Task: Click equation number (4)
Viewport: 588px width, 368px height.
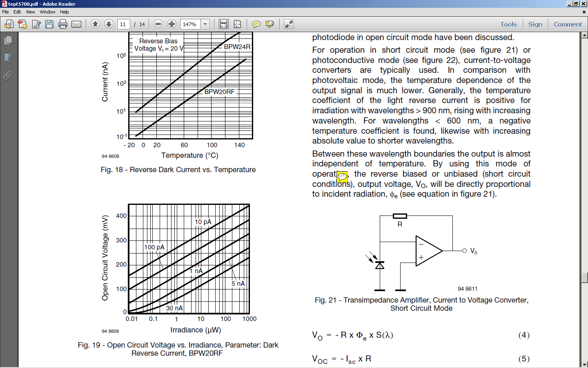Action: tap(524, 335)
